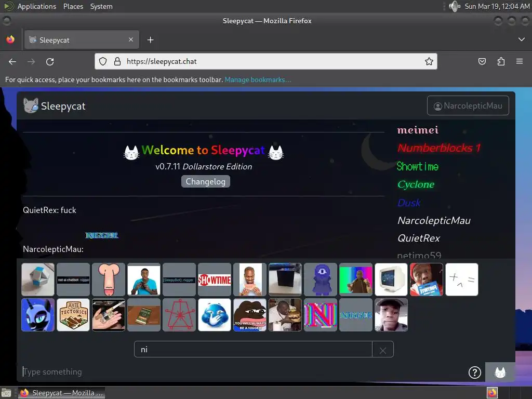Image resolution: width=532 pixels, height=399 pixels.
Task: Click user Showtime in the user list
Action: 418,166
